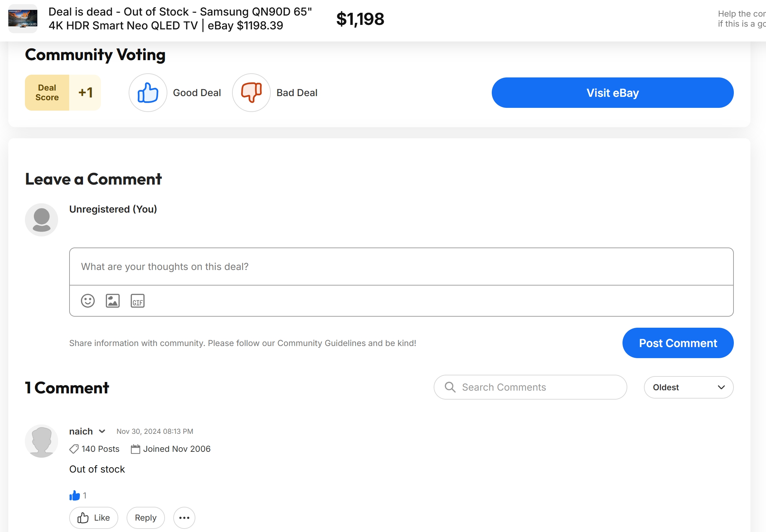This screenshot has width=766, height=532.
Task: Insert a GIF into the comment
Action: (138, 301)
